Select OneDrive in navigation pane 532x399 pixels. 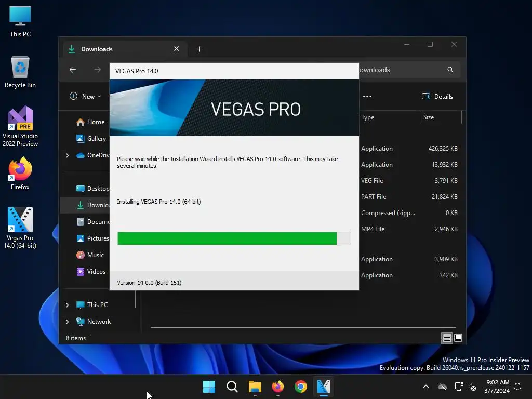93,155
